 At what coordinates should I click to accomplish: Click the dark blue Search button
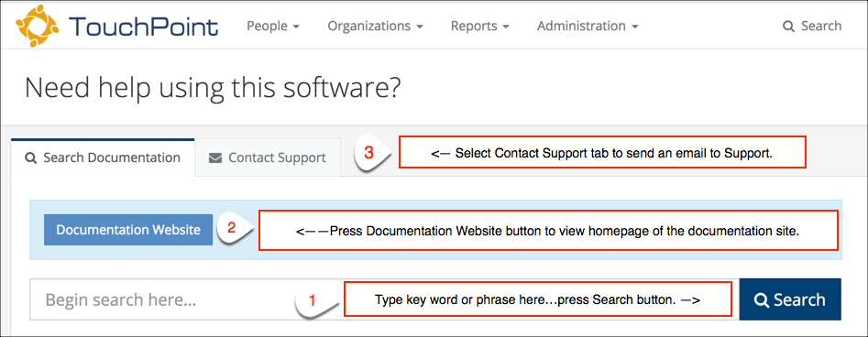[790, 299]
